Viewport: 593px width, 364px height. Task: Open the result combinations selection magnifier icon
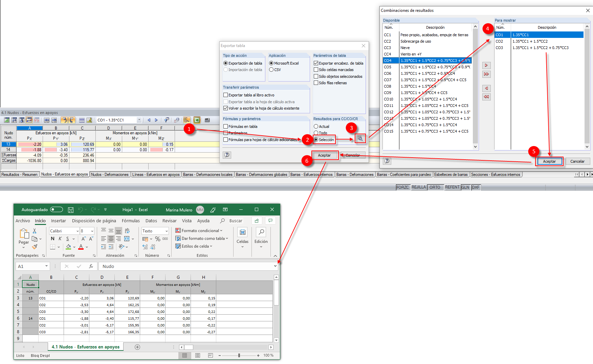[360, 138]
